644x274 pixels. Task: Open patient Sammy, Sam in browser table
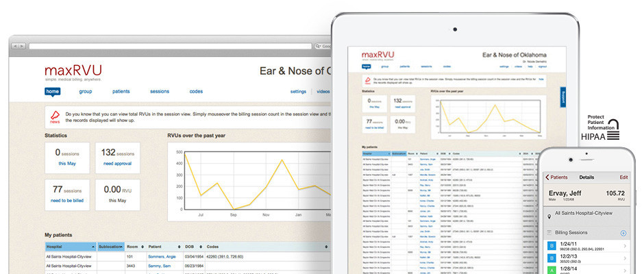tap(159, 266)
